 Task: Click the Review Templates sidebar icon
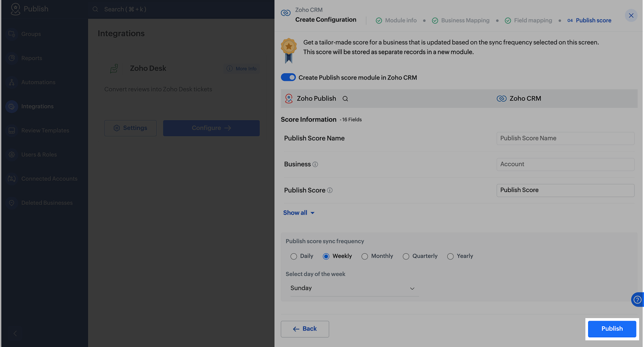click(x=12, y=131)
